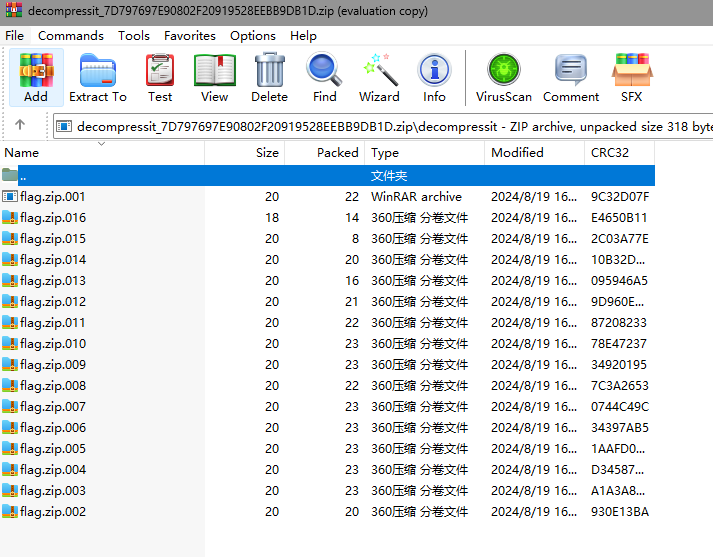Image resolution: width=713 pixels, height=557 pixels.
Task: Sort by the Size column header
Action: [x=245, y=153]
